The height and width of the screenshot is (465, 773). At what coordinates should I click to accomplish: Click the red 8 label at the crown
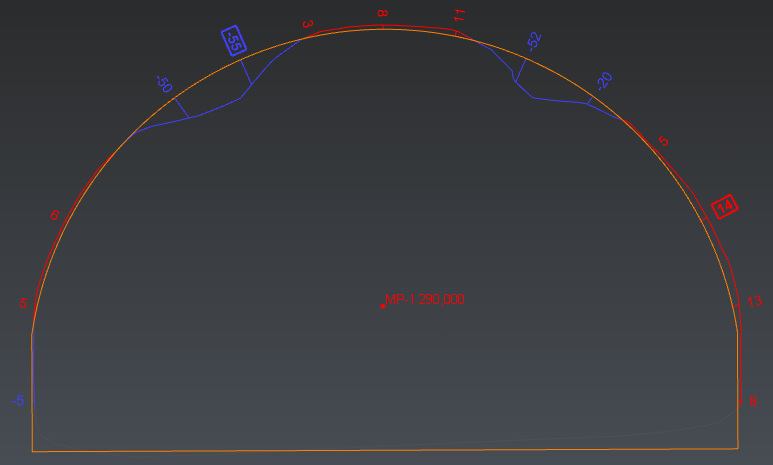[381, 13]
